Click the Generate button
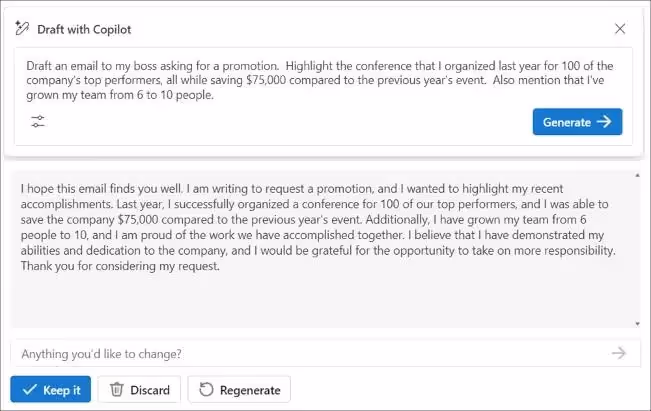 pyautogui.click(x=578, y=122)
